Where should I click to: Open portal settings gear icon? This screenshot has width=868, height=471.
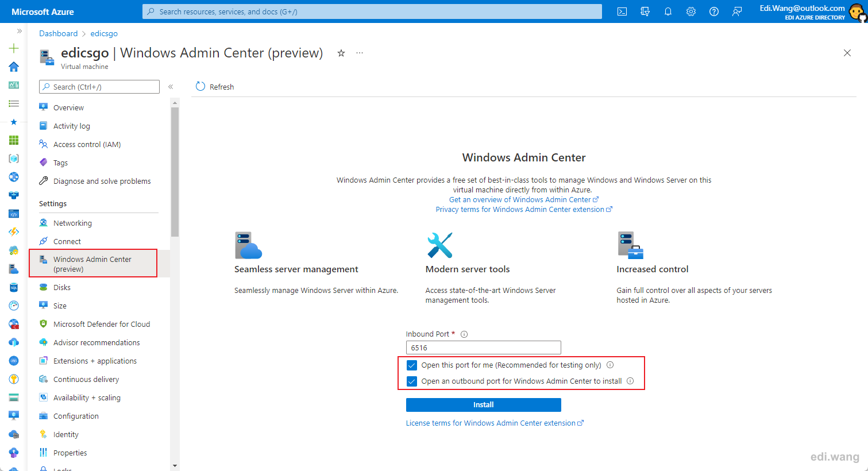691,11
